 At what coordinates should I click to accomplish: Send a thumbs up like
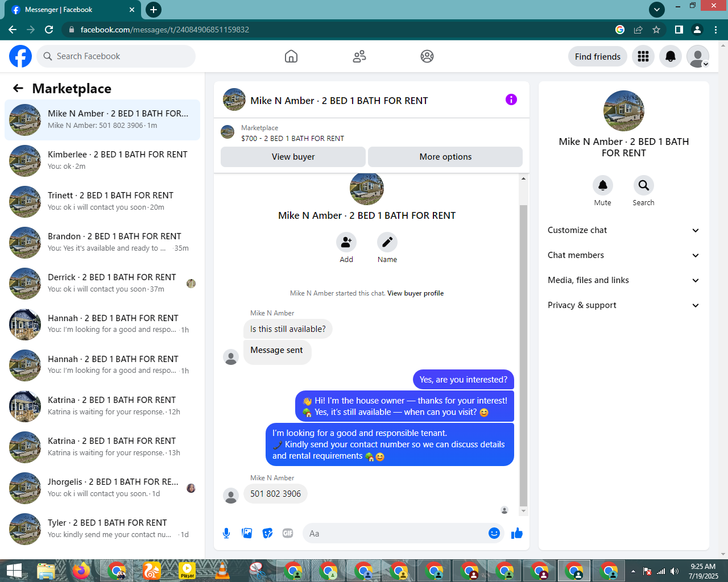[517, 533]
